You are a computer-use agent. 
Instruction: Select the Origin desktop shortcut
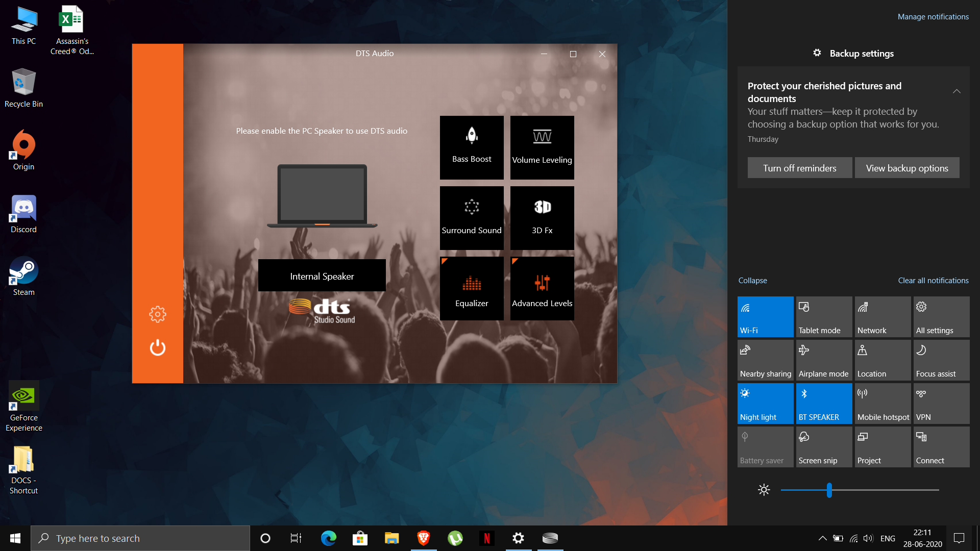click(24, 150)
